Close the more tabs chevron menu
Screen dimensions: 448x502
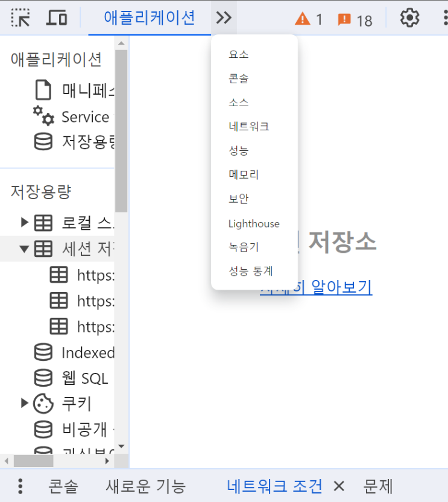click(224, 17)
